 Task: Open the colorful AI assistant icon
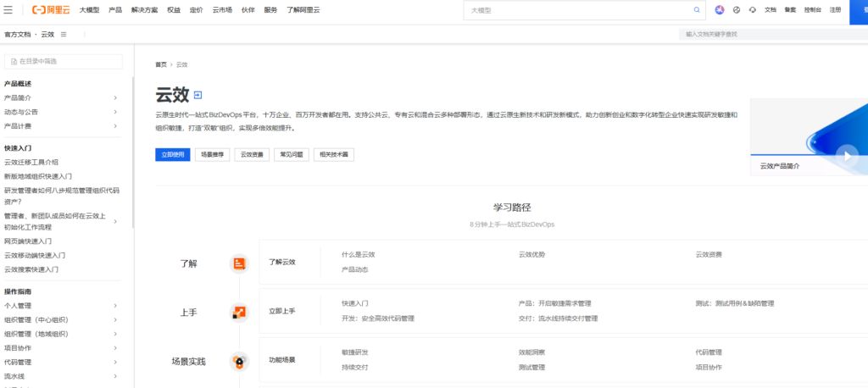coord(720,10)
